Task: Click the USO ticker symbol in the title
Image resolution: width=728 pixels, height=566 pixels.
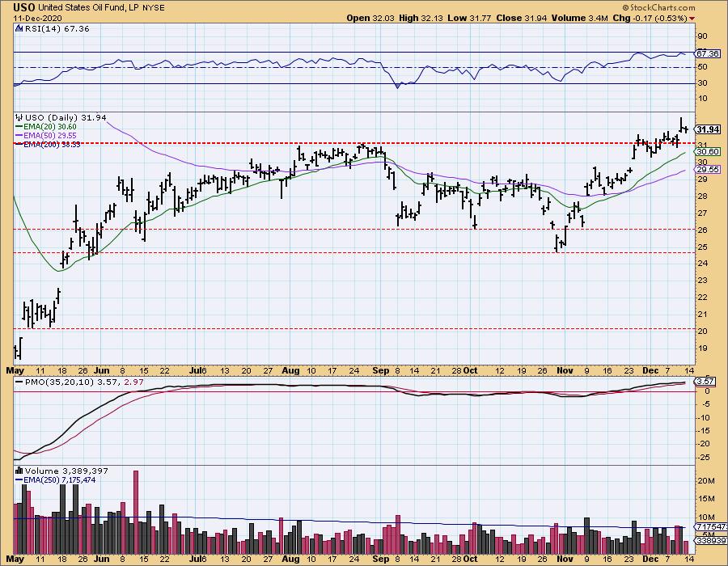Action: [24, 7]
